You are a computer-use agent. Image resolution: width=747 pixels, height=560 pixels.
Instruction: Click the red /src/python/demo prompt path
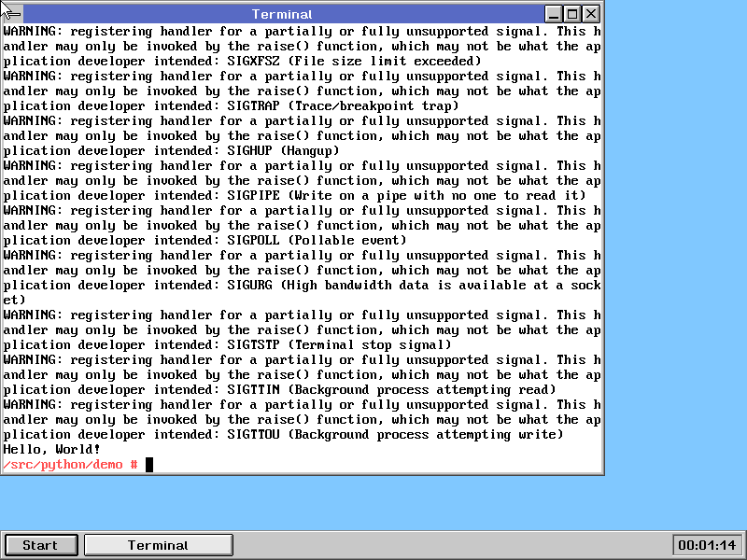pos(63,465)
